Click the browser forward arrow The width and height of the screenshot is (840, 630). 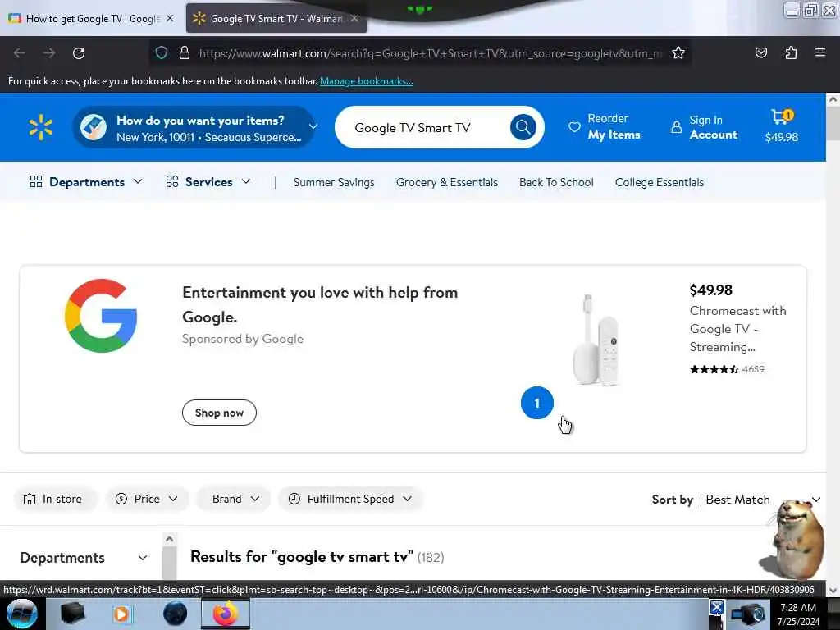tap(49, 53)
